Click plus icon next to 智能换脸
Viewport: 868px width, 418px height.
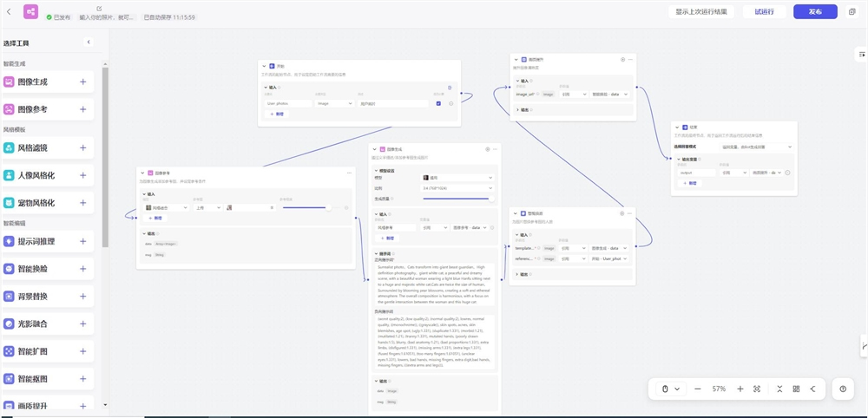point(83,269)
